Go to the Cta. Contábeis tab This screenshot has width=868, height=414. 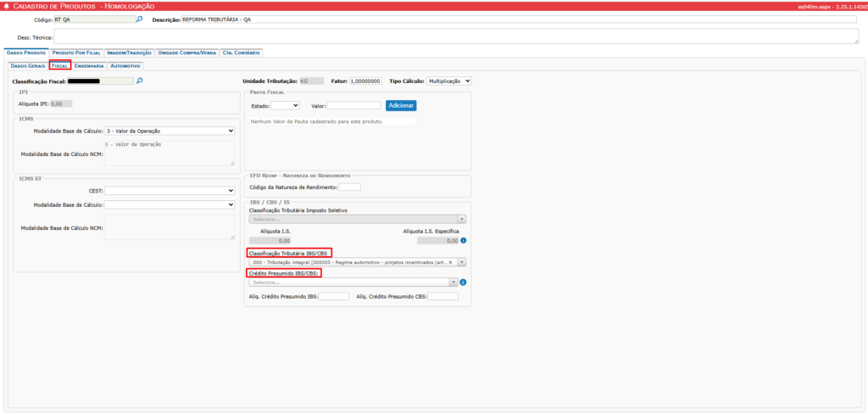242,53
